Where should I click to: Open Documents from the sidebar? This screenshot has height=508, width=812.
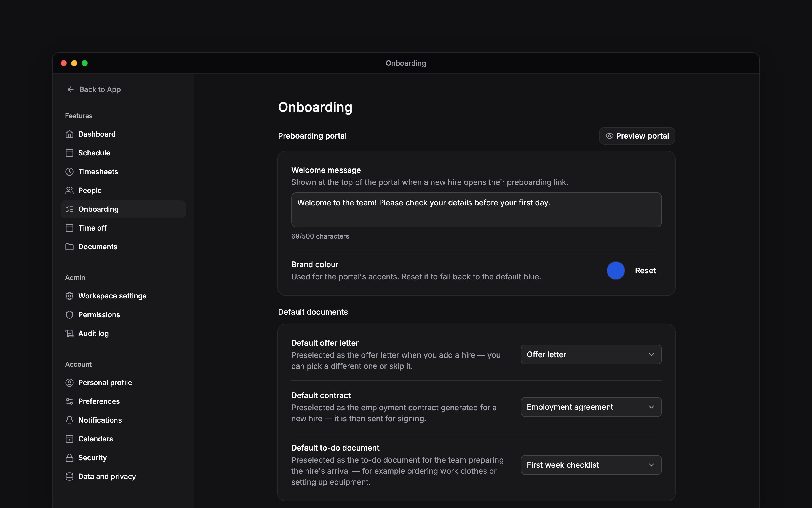[x=123, y=247]
